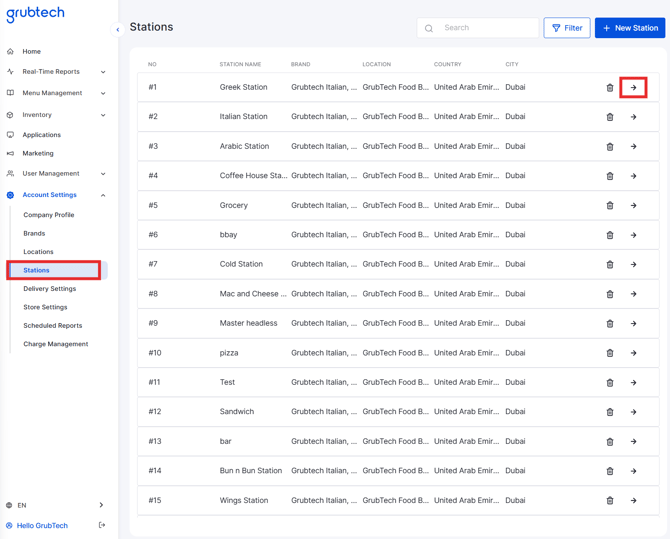Open the Locations submenu item
This screenshot has height=539, width=670.
[38, 252]
